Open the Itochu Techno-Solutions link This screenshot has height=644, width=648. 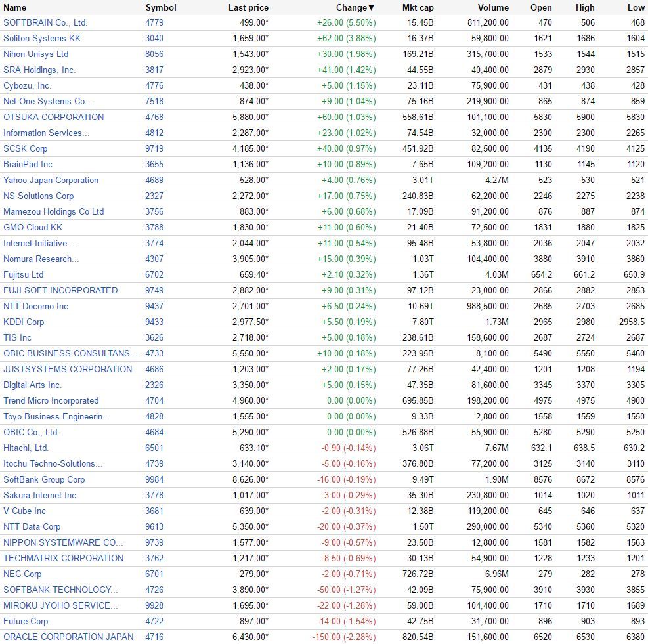[53, 463]
